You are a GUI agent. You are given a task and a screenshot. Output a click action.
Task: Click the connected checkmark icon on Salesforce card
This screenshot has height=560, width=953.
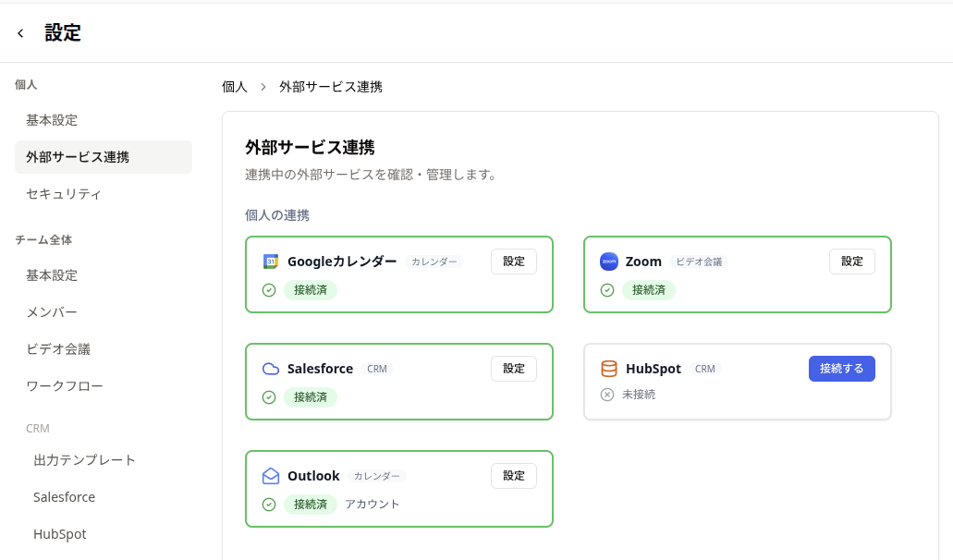point(269,397)
